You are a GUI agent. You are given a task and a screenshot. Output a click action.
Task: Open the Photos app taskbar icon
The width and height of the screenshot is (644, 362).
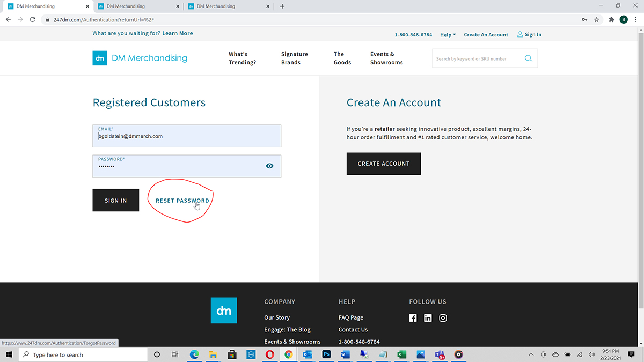[x=421, y=354]
